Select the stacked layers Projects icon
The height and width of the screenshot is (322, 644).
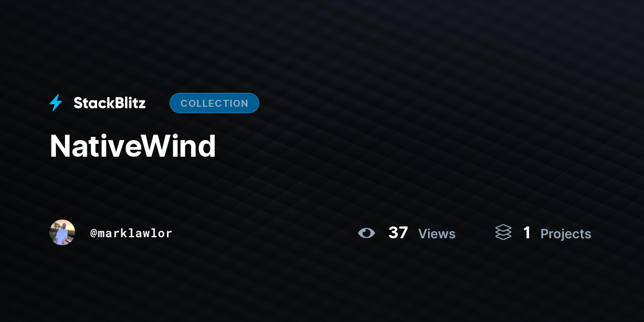point(503,232)
